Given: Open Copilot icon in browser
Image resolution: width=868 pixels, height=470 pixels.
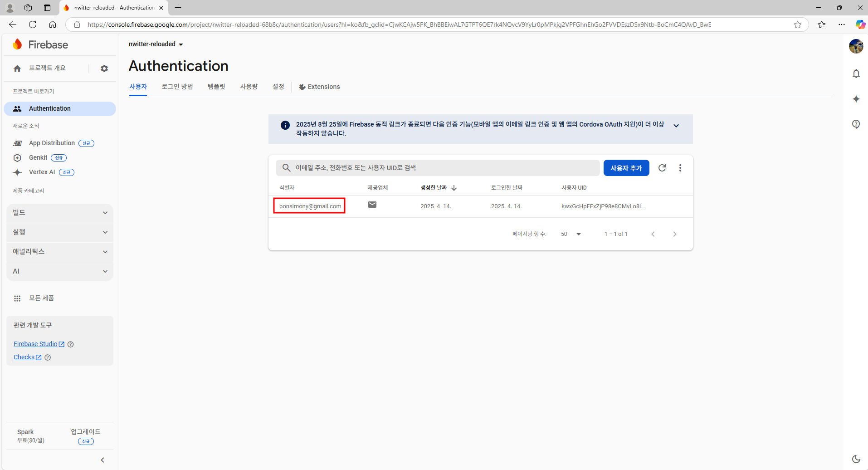Looking at the screenshot, I should click(x=860, y=24).
